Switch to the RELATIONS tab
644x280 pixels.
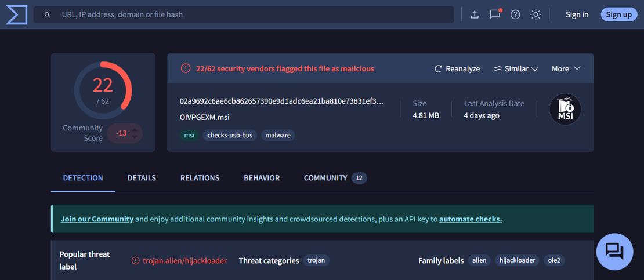pyautogui.click(x=200, y=178)
